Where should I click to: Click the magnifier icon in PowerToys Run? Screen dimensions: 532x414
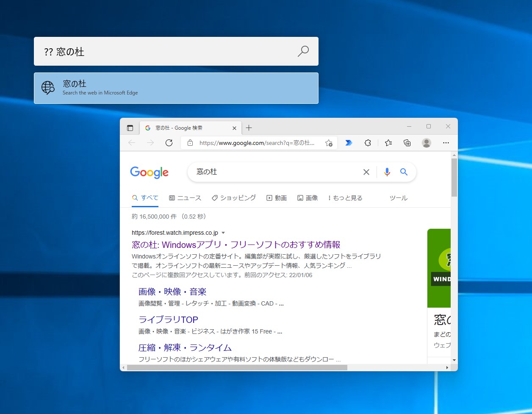point(303,52)
